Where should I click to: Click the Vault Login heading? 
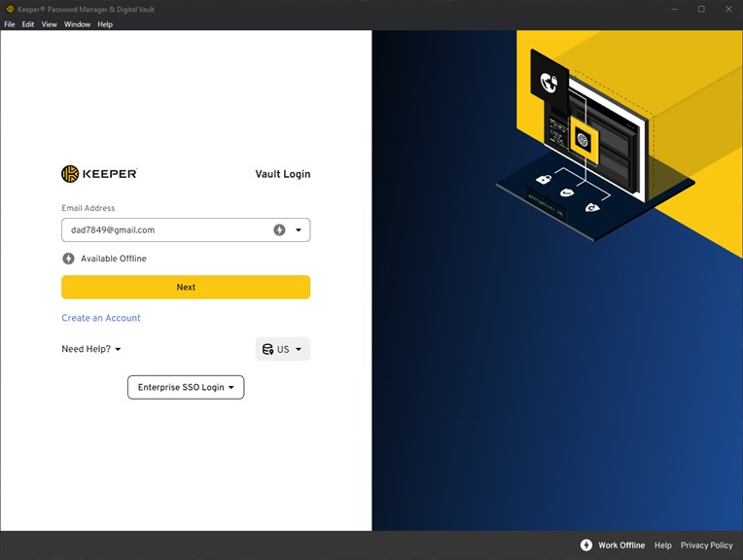(283, 174)
